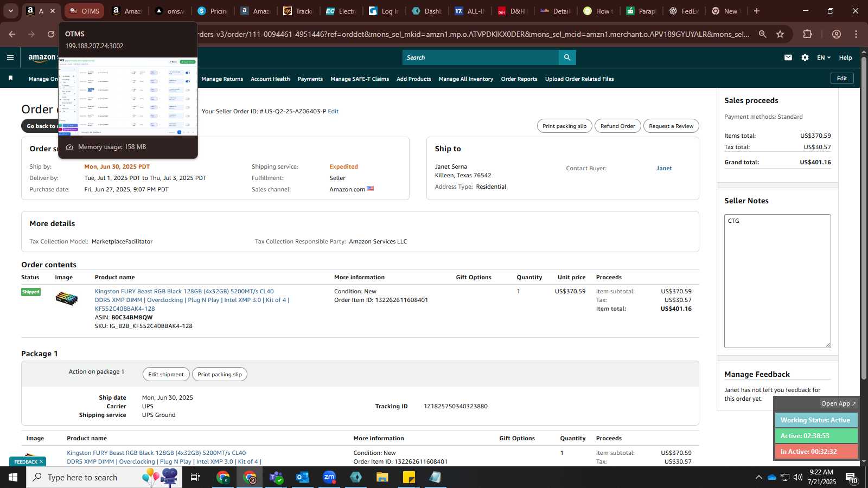Image resolution: width=868 pixels, height=488 pixels.
Task: Open Outlook from the taskbar
Action: pos(302,477)
